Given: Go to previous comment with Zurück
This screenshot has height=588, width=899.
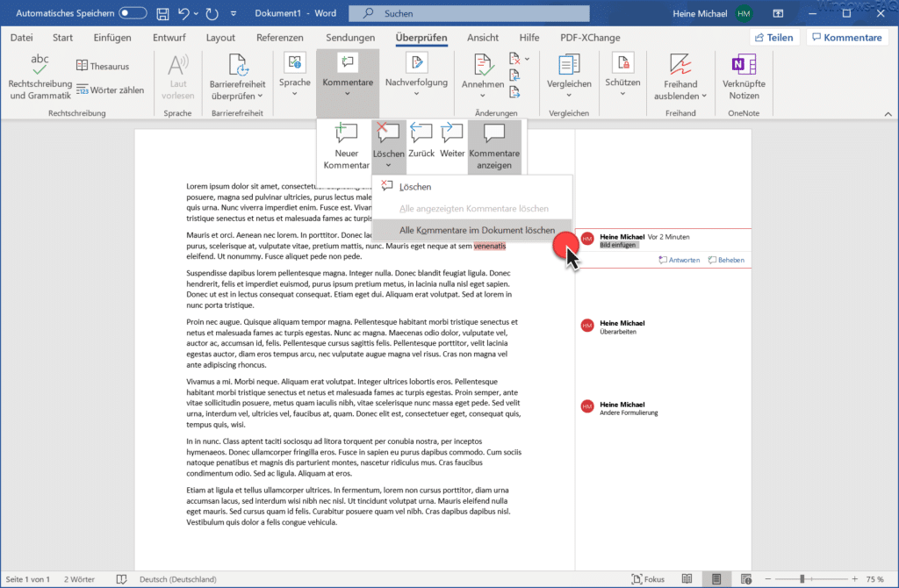Looking at the screenshot, I should [421, 140].
